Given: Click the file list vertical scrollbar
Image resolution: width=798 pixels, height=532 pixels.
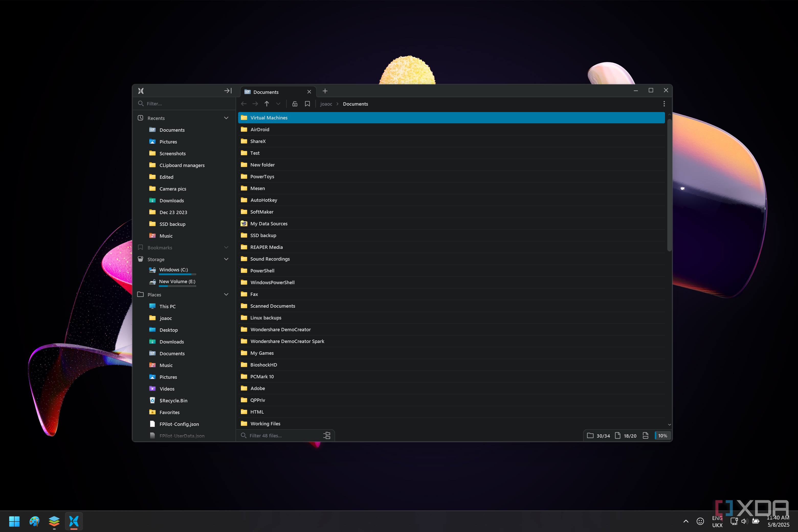Looking at the screenshot, I should (669, 185).
